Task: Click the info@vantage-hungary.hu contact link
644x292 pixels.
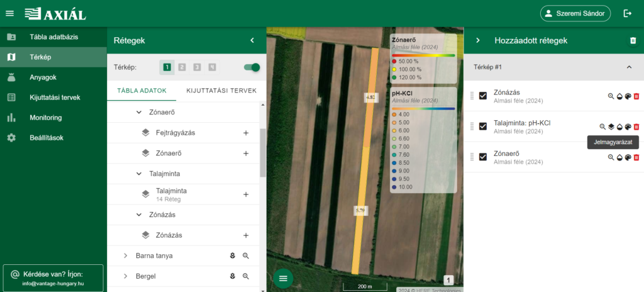Action: click(53, 284)
